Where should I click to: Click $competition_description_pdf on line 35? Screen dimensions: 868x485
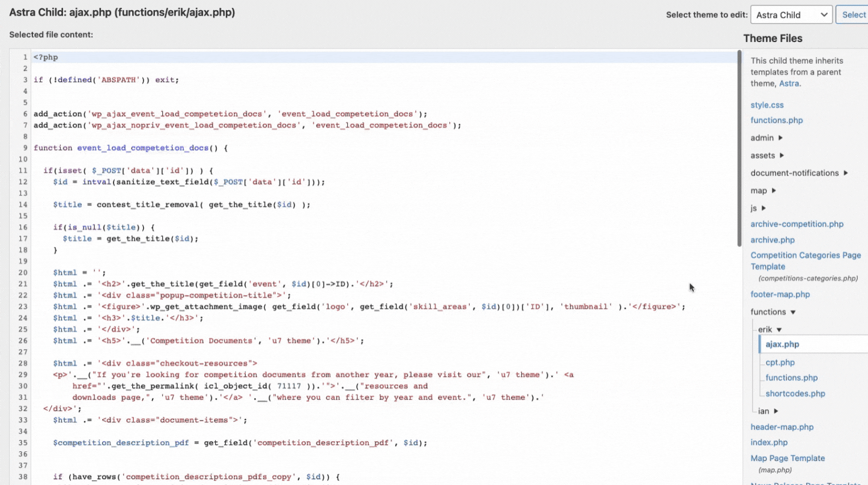(121, 443)
